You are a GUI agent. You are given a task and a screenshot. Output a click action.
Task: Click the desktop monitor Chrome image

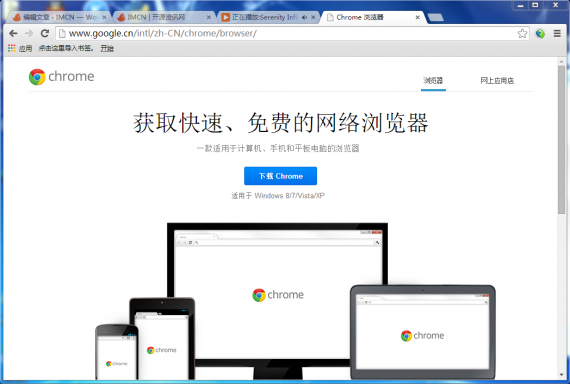click(x=277, y=295)
